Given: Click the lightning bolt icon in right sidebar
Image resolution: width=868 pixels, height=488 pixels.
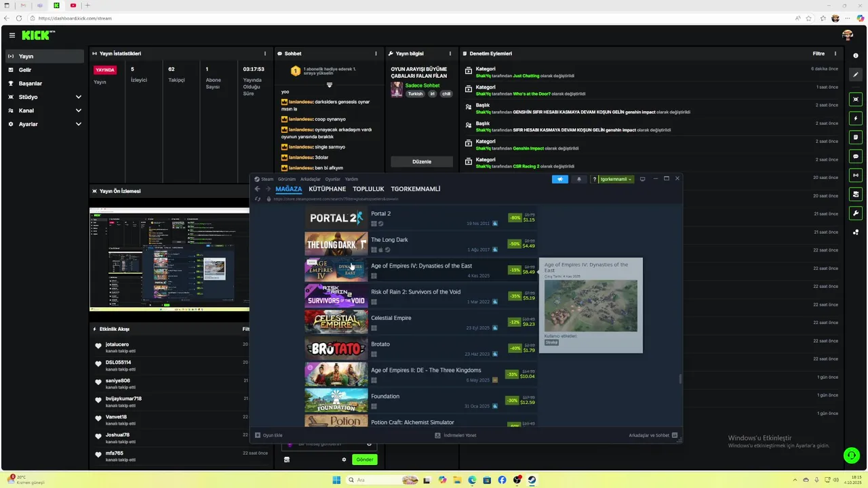Looking at the screenshot, I should 856,119.
